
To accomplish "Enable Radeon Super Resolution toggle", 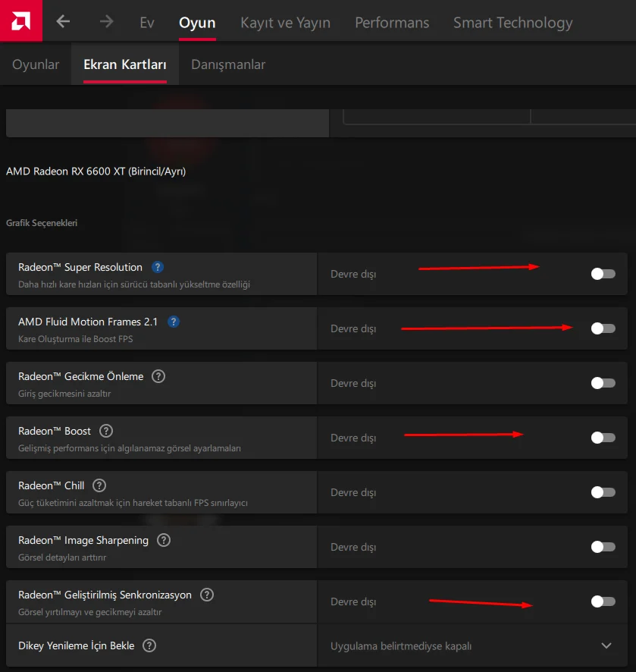I will (603, 274).
